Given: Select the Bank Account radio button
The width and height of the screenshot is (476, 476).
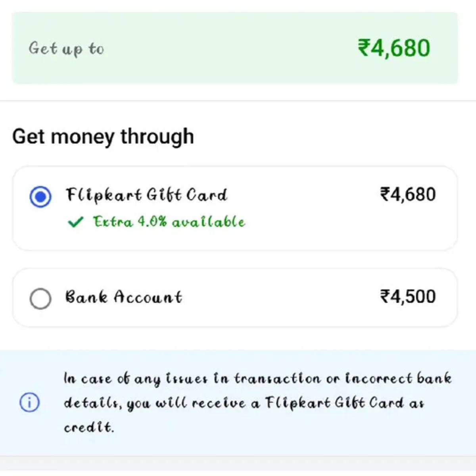Looking at the screenshot, I should coord(40,298).
